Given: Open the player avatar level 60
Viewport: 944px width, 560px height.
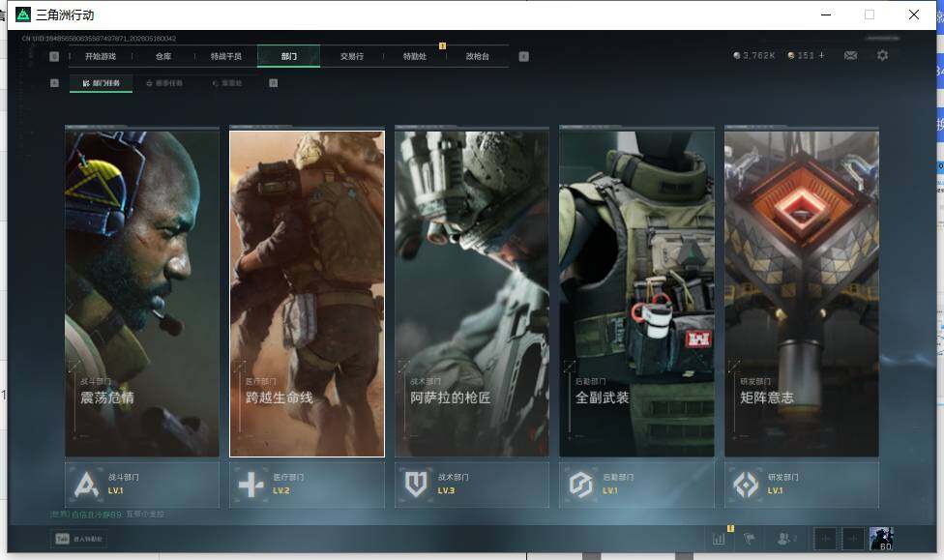Looking at the screenshot, I should [x=881, y=539].
